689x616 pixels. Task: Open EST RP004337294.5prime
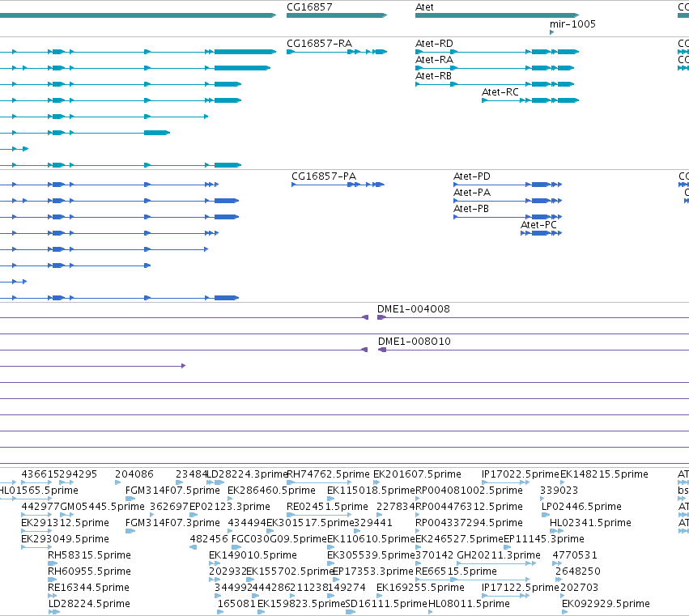click(x=469, y=523)
